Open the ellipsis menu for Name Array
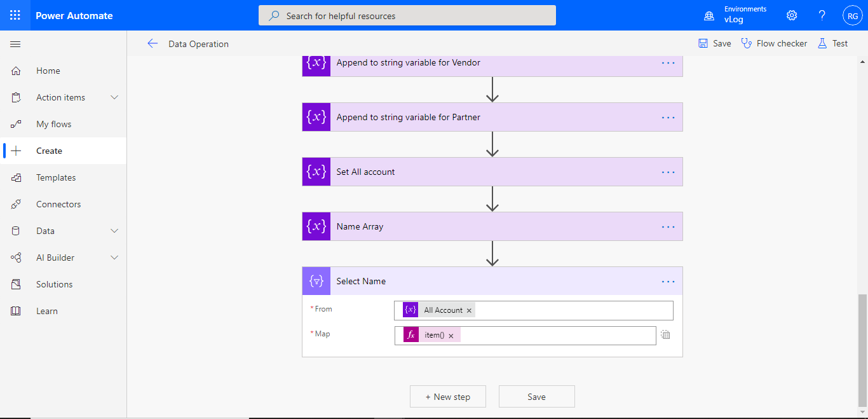Screen dimensions: 868x419 [668, 226]
